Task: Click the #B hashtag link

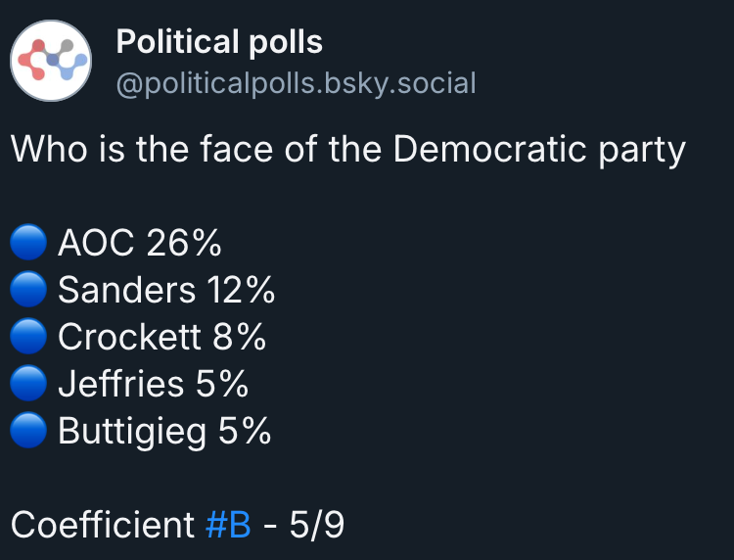Action: click(228, 525)
